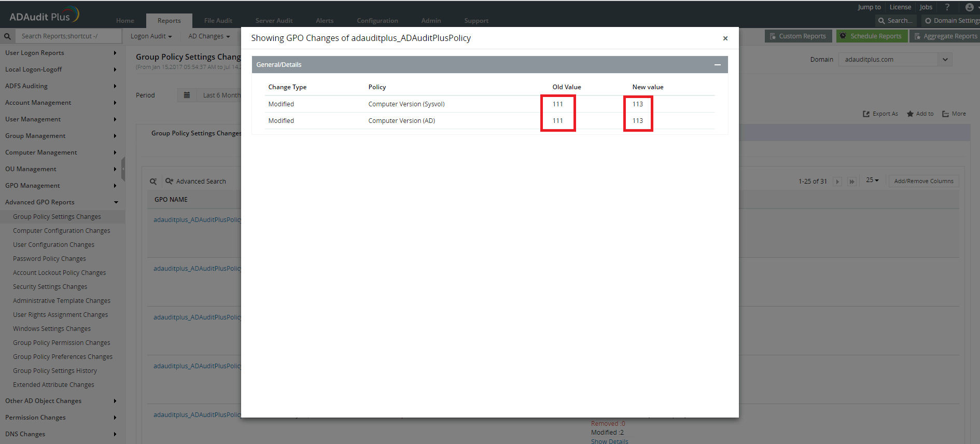980x444 pixels.
Task: Open Schedule Reports
Action: coord(872,36)
